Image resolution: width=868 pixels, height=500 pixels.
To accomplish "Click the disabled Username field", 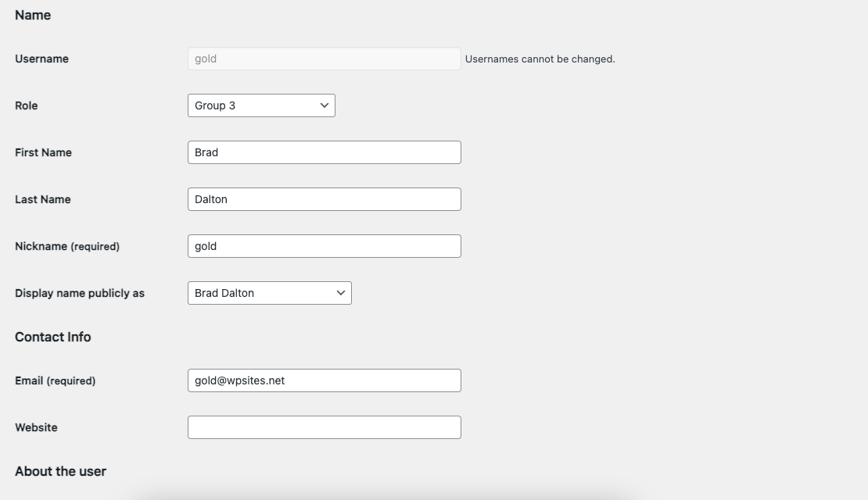I will coord(324,59).
